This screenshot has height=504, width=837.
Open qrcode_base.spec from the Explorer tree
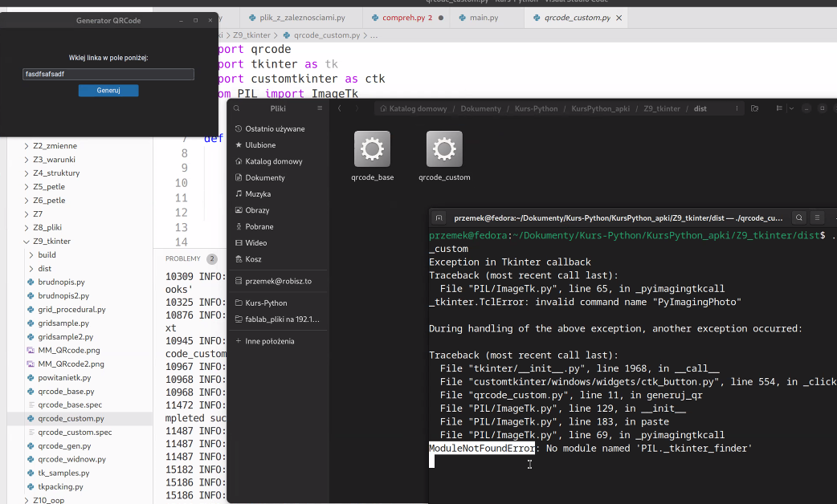(70, 404)
